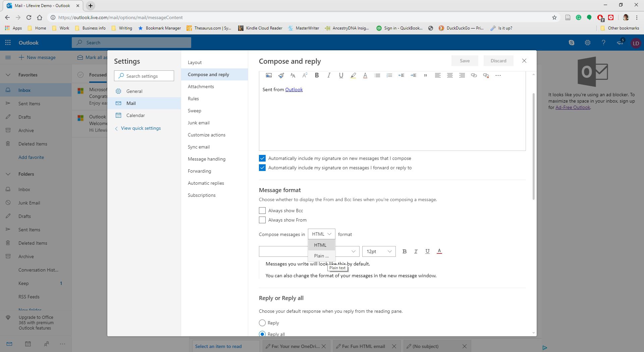Open the HTML message format dropdown

pos(321,234)
